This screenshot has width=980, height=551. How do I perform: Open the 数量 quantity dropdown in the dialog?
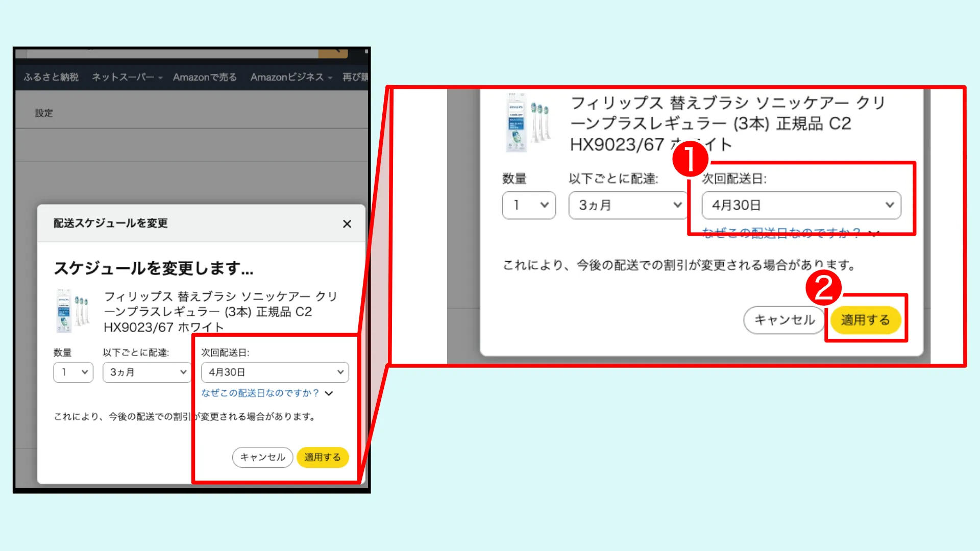click(x=73, y=372)
